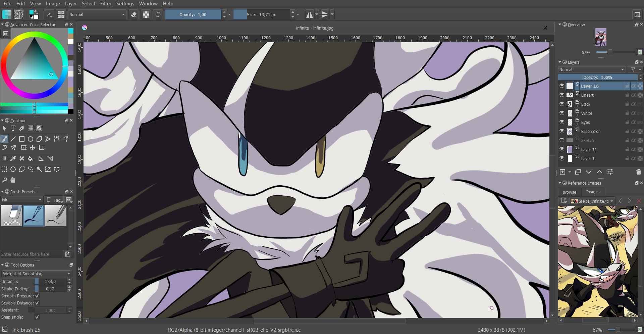The image size is (644, 334).
Task: Select the Ellipse shape tool
Action: tap(31, 139)
